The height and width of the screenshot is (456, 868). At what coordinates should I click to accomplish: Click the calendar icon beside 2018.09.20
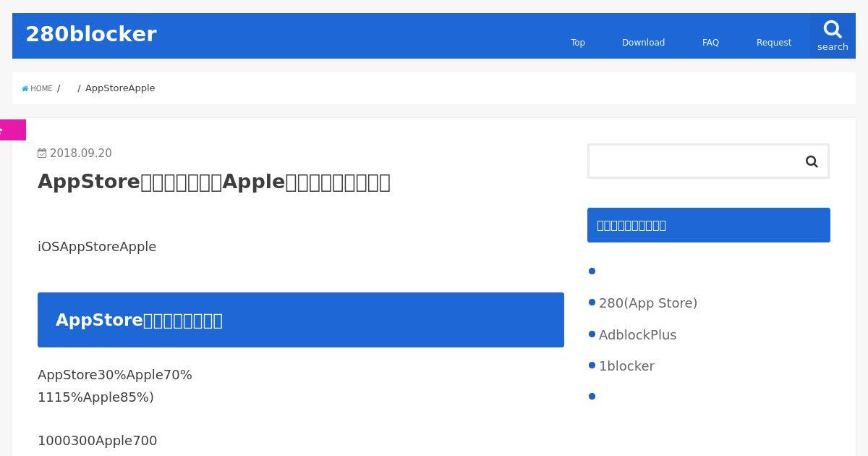(42, 153)
